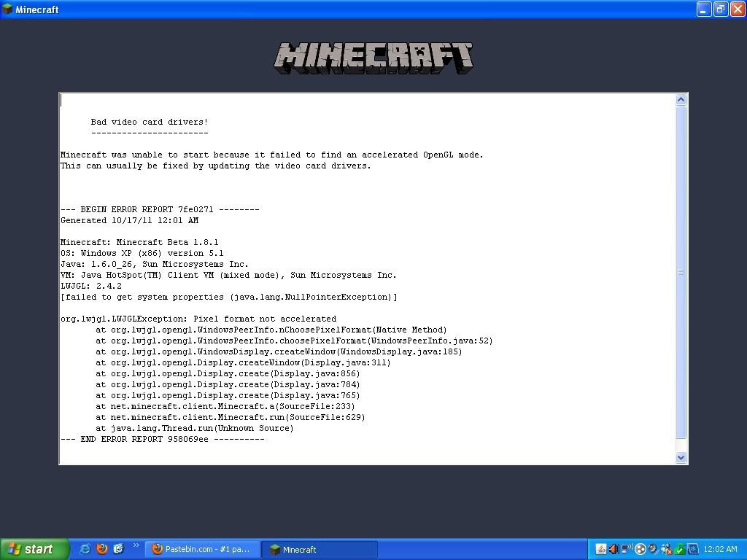
Task: Click 'OS: Windows XP (x86) version 5.1' line
Action: click(x=142, y=253)
